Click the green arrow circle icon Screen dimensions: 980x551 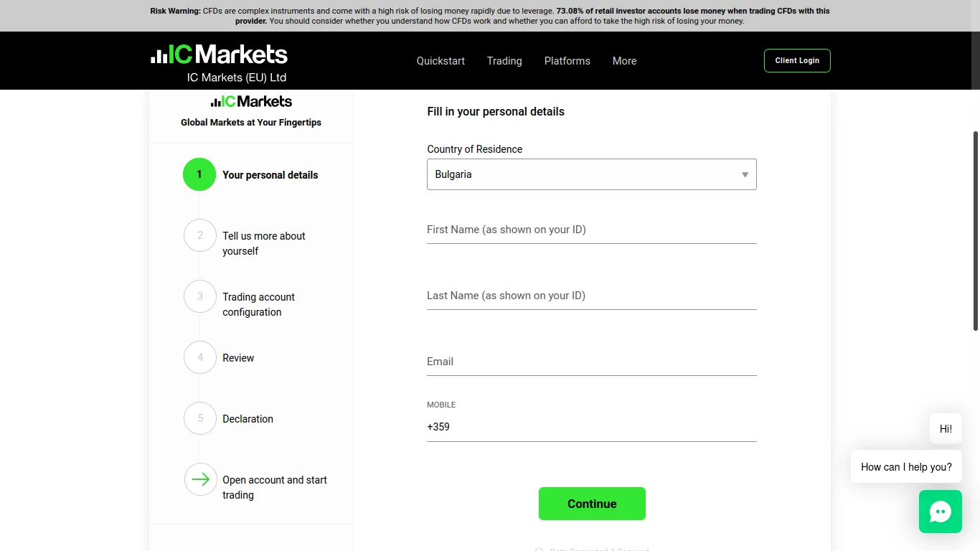point(200,479)
